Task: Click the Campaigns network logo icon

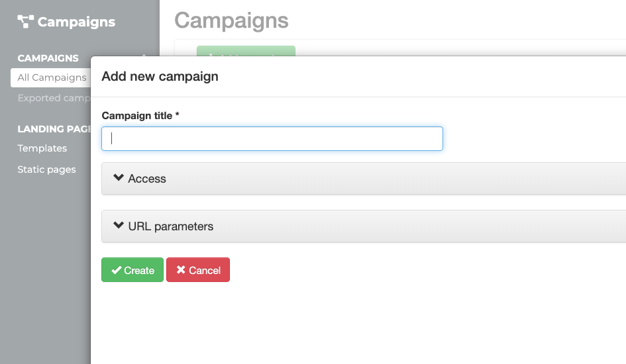Action: [26, 22]
